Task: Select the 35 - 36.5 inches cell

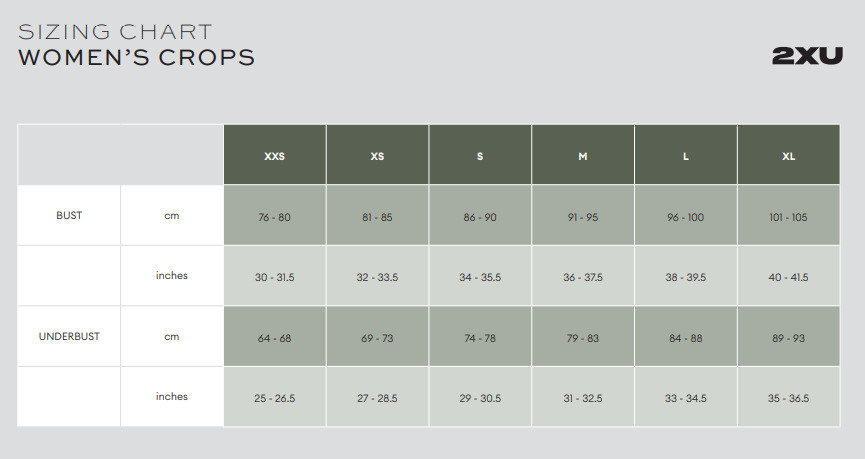Action: pyautogui.click(x=789, y=397)
